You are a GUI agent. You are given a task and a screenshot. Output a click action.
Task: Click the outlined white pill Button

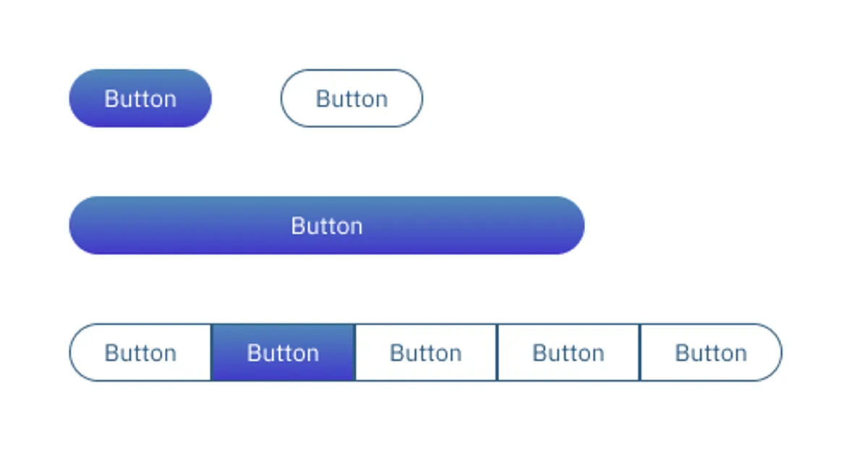click(x=351, y=98)
